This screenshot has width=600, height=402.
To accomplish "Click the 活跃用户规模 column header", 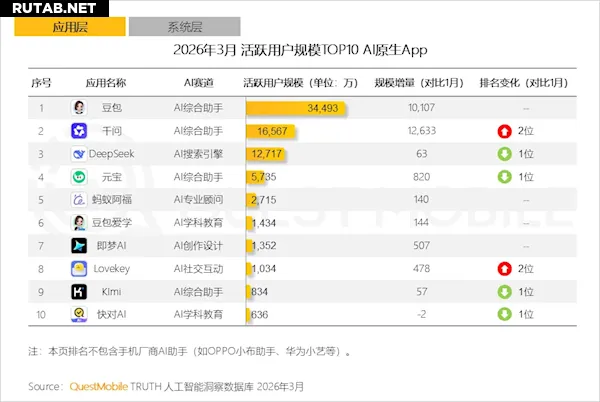I will [300, 82].
